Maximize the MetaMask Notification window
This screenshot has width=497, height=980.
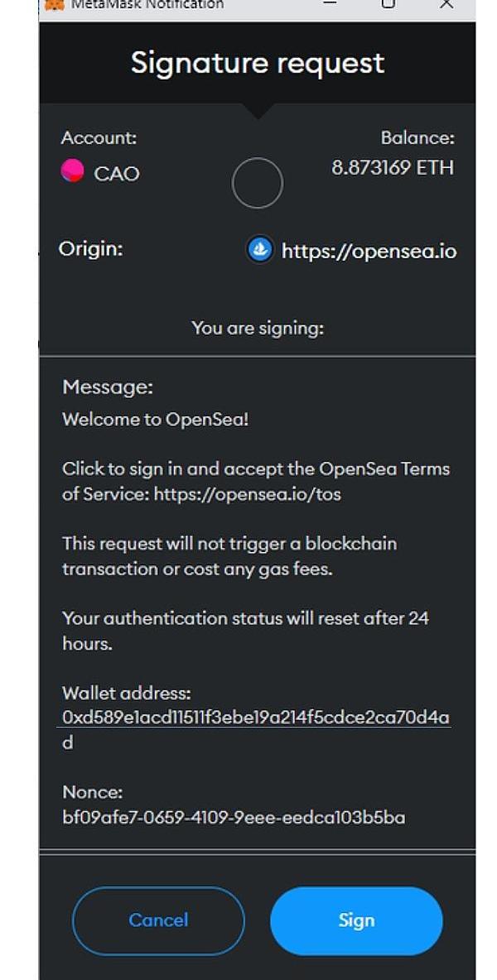(x=388, y=4)
